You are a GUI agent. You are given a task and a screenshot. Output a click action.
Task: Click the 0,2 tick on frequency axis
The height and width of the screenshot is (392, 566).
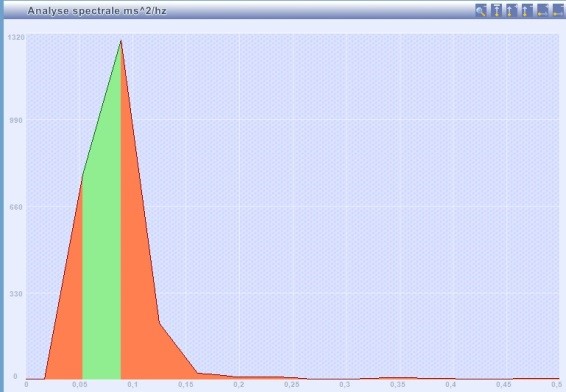239,385
